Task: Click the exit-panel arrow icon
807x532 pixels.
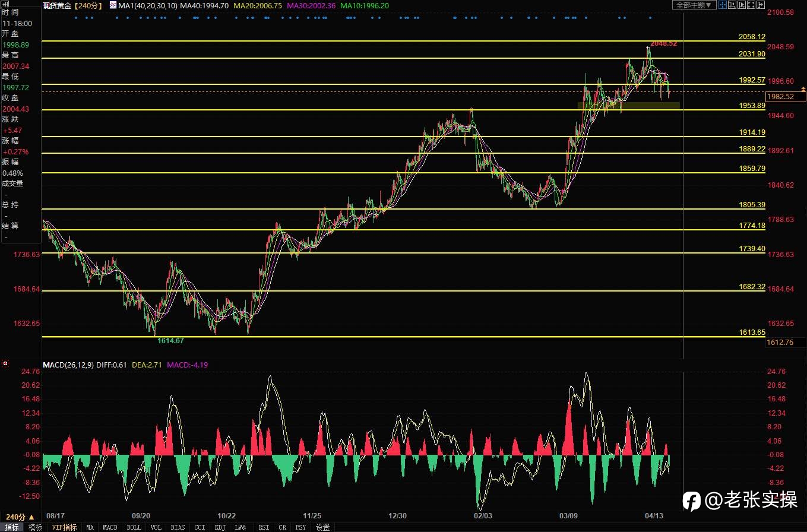Action: click(x=761, y=5)
